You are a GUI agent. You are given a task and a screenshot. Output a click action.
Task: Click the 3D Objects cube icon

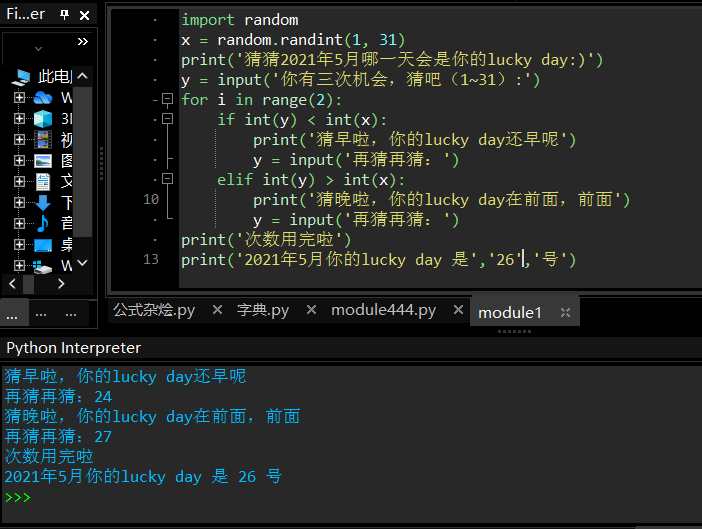coord(42,119)
